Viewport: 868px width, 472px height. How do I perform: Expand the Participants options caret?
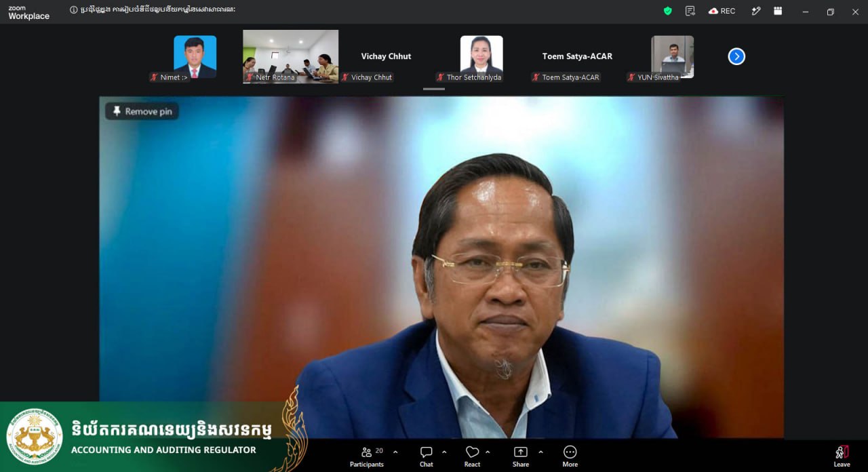[x=395, y=452]
